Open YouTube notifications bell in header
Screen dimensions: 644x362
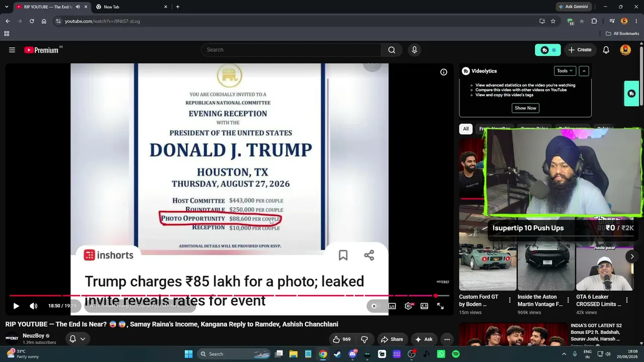pos(606,50)
